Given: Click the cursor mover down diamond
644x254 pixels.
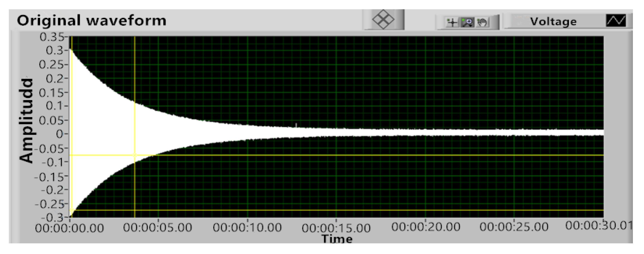Looking at the screenshot, I should coord(383,25).
